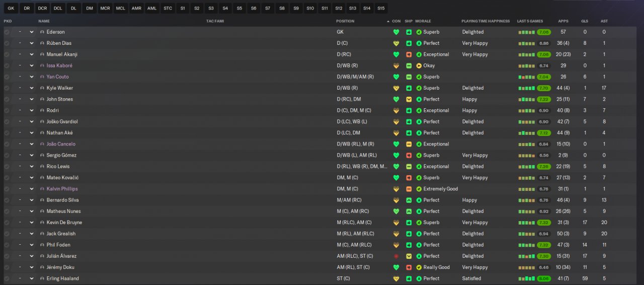Click Sergio Gómez's orange sharpness icon
The height and width of the screenshot is (285, 644).
coord(409,155)
